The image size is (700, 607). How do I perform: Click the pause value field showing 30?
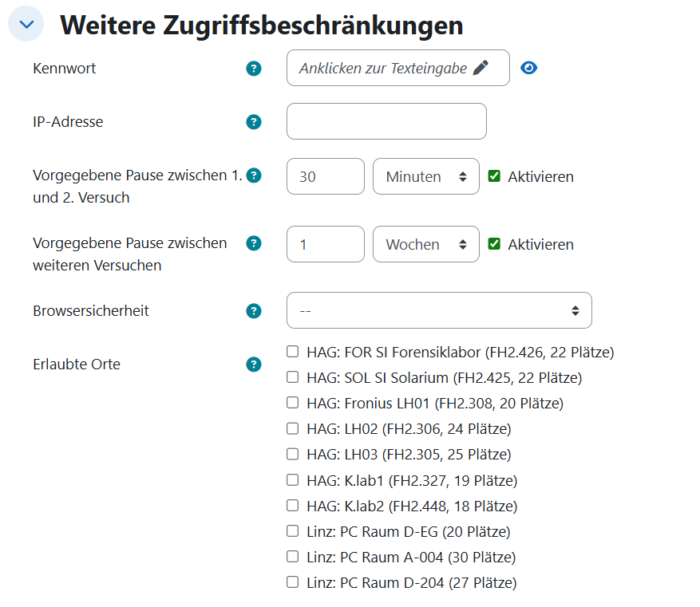point(325,176)
